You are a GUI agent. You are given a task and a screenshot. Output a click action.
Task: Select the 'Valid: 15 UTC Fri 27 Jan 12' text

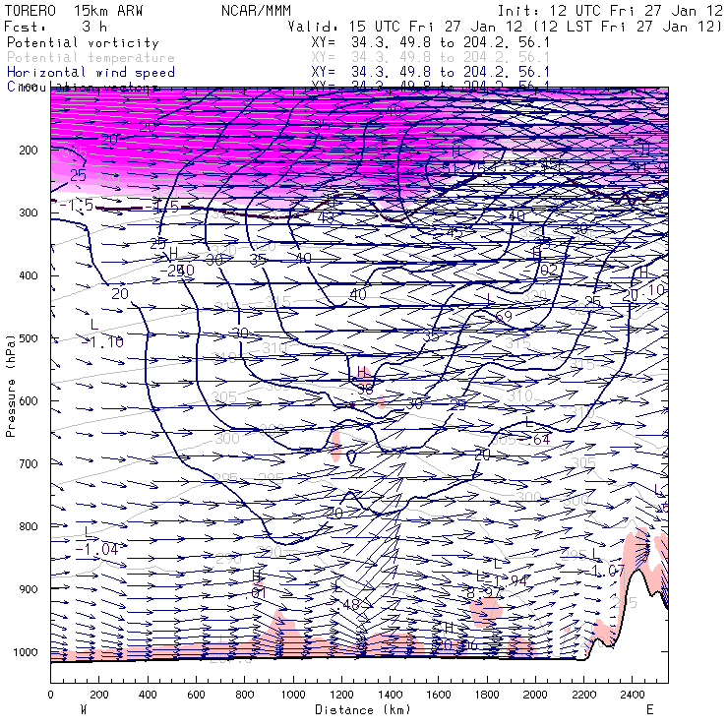[x=405, y=27]
